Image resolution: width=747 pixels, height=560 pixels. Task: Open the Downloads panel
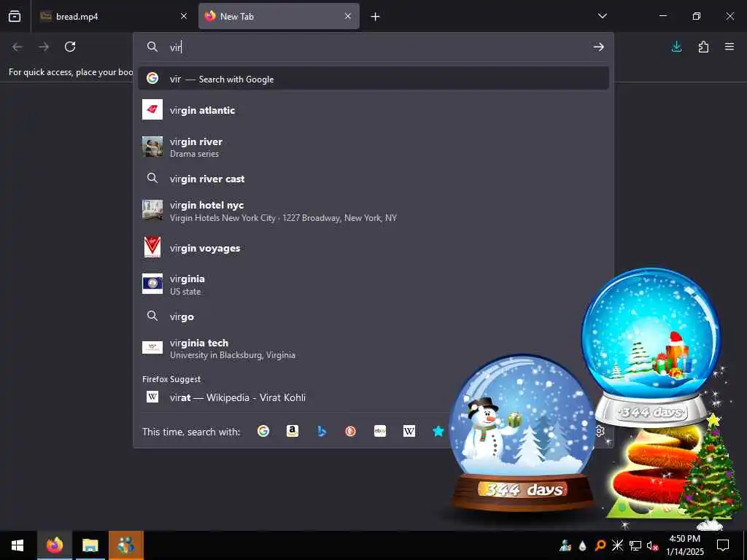[x=676, y=47]
